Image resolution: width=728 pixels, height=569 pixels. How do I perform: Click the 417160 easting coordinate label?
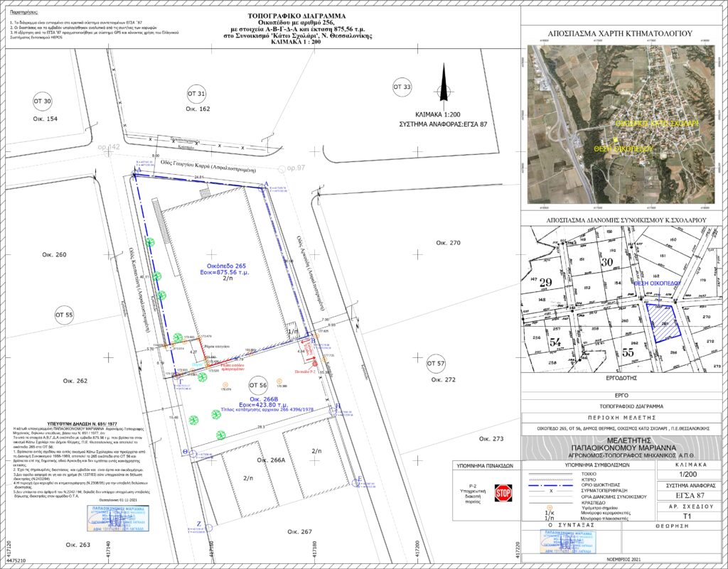[x=212, y=548]
